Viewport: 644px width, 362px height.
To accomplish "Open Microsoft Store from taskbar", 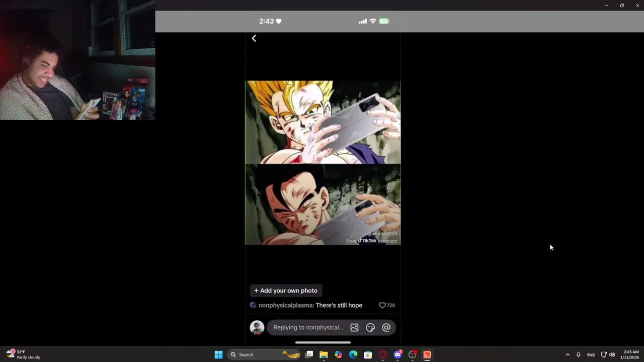I will click(368, 354).
